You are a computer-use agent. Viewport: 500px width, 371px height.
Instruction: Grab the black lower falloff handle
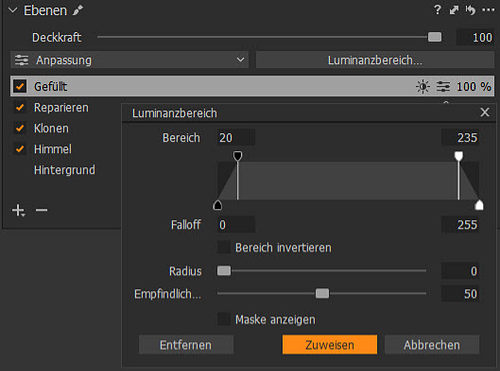[217, 205]
